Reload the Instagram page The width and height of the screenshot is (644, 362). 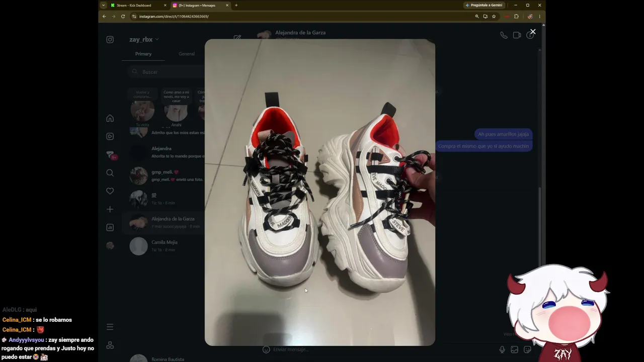(123, 17)
